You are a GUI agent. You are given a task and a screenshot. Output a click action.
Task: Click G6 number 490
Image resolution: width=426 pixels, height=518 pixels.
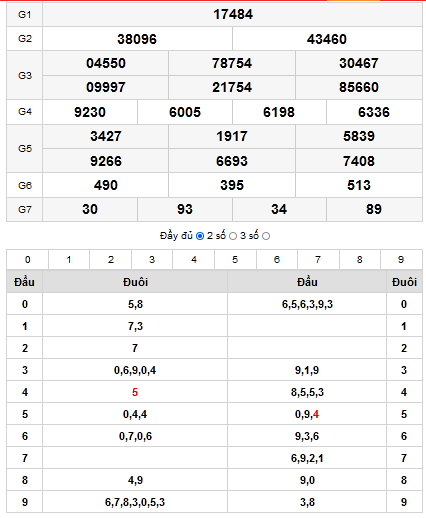click(x=106, y=185)
